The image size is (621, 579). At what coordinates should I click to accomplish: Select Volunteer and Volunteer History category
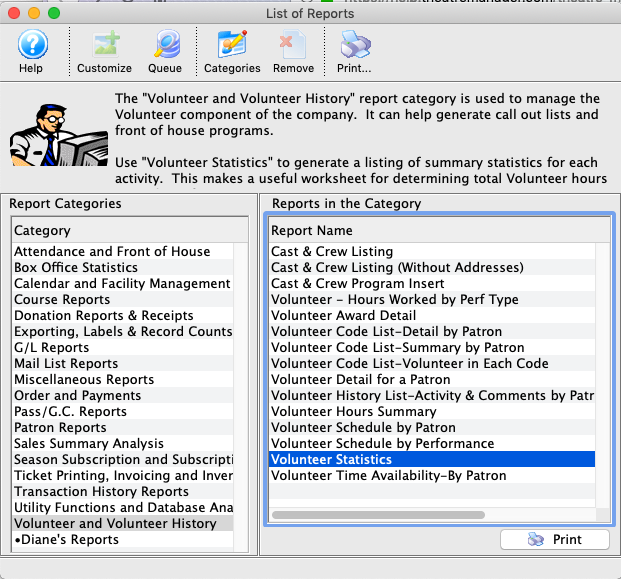pos(123,524)
